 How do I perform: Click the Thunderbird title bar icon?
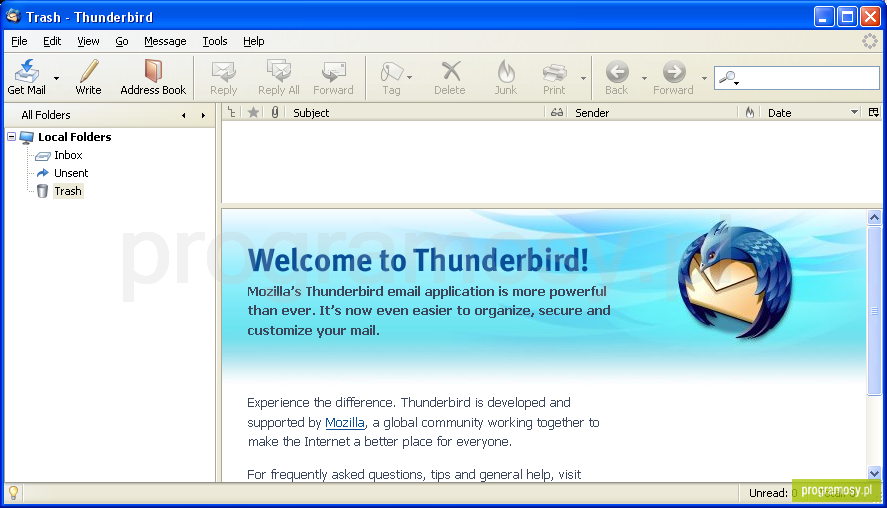(14, 16)
